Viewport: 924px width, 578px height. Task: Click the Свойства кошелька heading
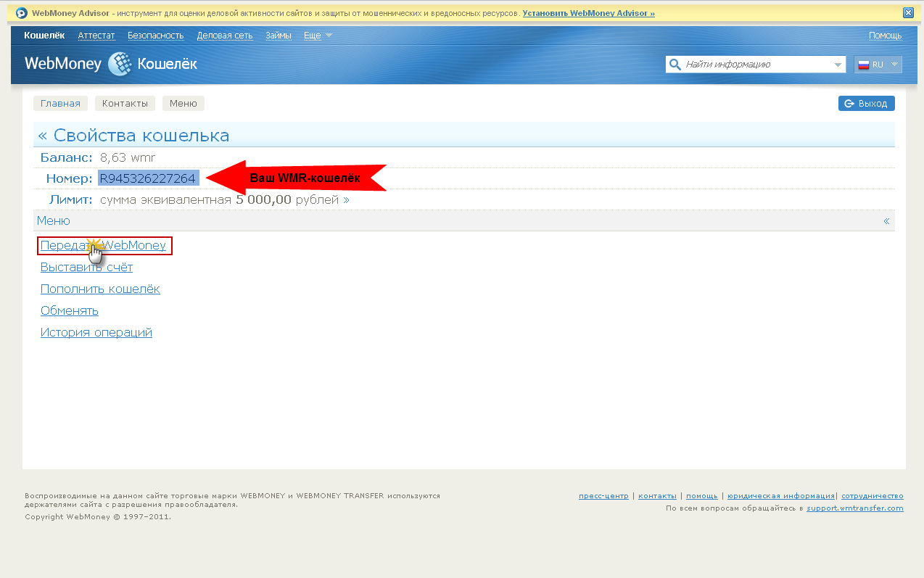141,136
